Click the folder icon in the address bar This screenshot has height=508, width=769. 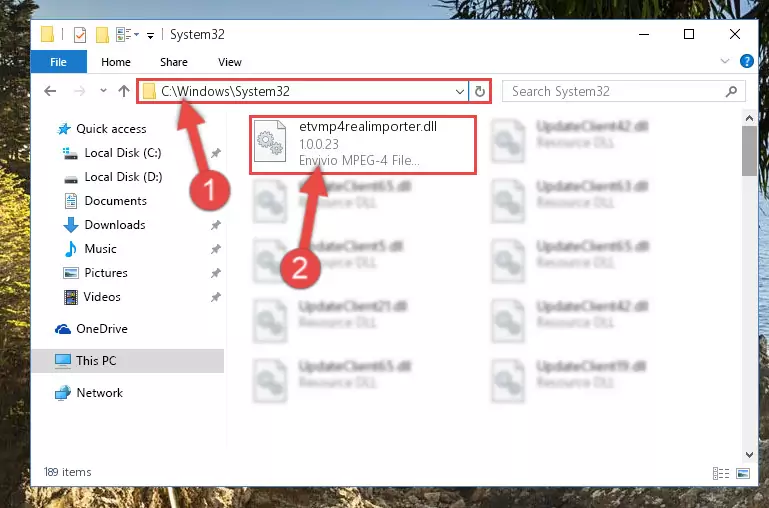tap(149, 91)
